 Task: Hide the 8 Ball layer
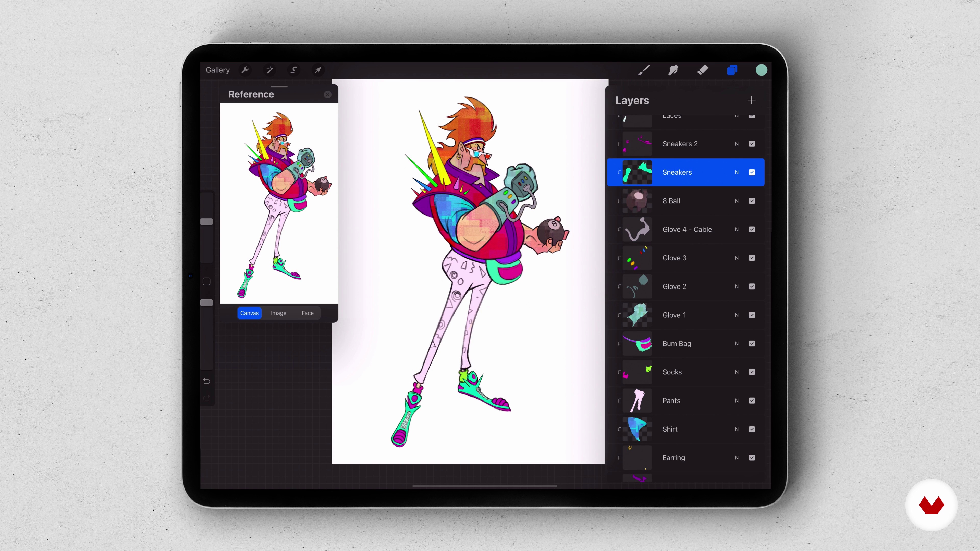[x=752, y=201]
